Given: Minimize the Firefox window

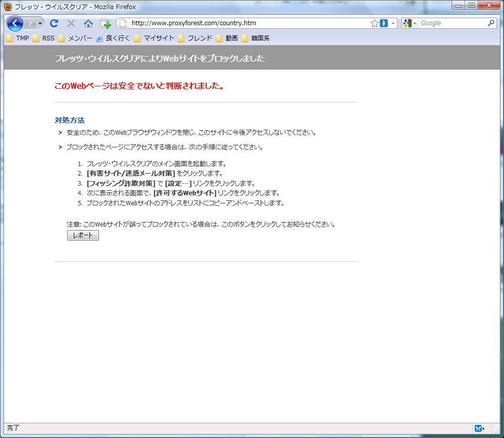Looking at the screenshot, I should [459, 6].
